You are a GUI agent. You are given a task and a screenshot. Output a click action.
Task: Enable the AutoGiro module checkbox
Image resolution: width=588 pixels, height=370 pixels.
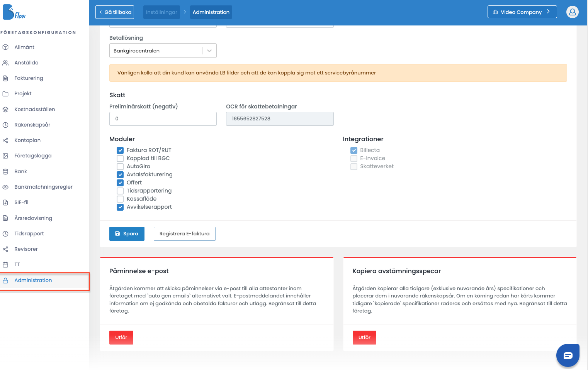click(x=120, y=167)
